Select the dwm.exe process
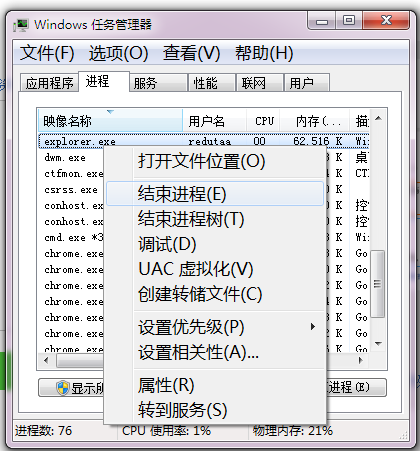This screenshot has height=451, width=420. click(x=65, y=157)
